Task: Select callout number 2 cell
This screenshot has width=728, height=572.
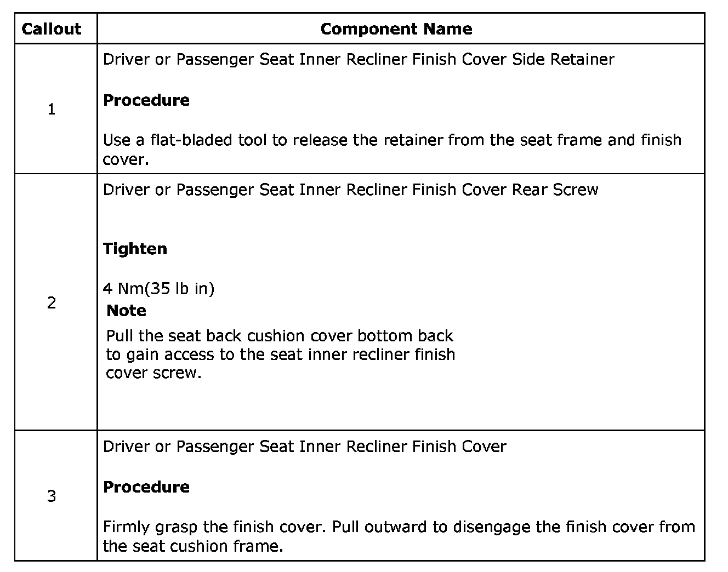Action: pyautogui.click(x=52, y=302)
